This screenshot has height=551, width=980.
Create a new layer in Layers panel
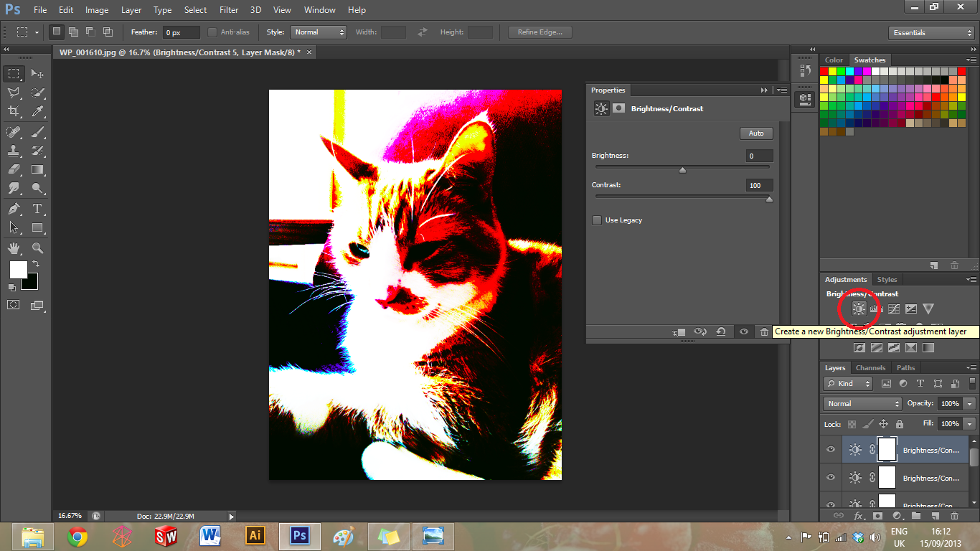(x=935, y=515)
